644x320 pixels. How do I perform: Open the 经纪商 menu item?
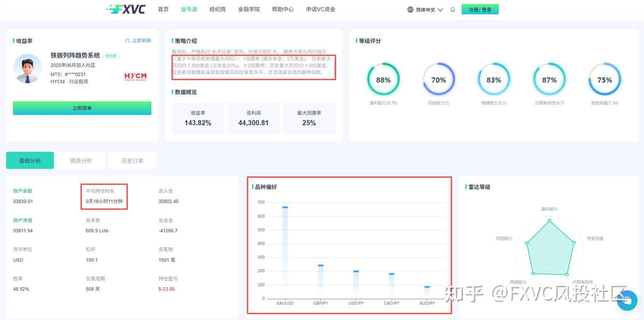click(x=217, y=9)
